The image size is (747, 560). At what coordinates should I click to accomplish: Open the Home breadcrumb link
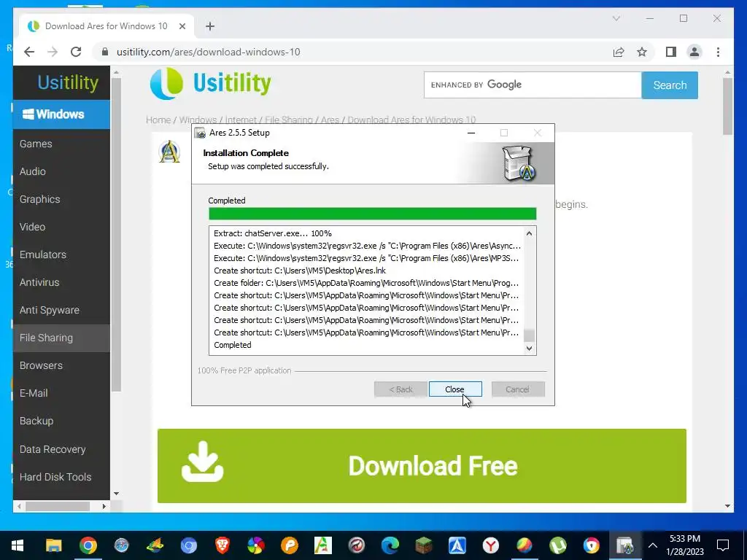point(158,120)
